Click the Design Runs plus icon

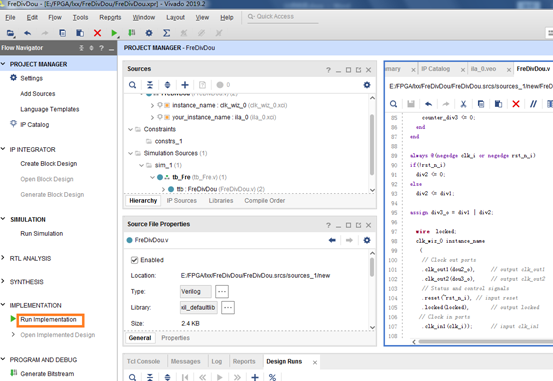pos(255,377)
